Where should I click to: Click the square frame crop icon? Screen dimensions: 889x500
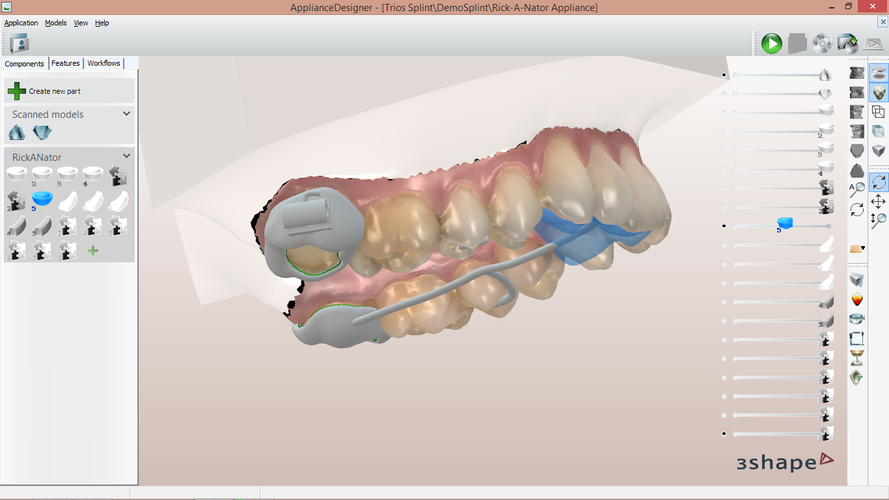pyautogui.click(x=857, y=338)
